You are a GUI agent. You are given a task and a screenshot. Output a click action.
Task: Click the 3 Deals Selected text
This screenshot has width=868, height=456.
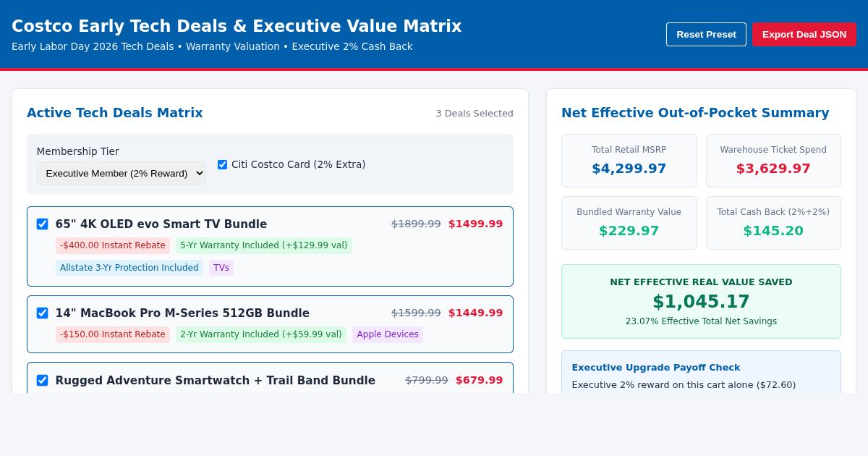point(475,114)
